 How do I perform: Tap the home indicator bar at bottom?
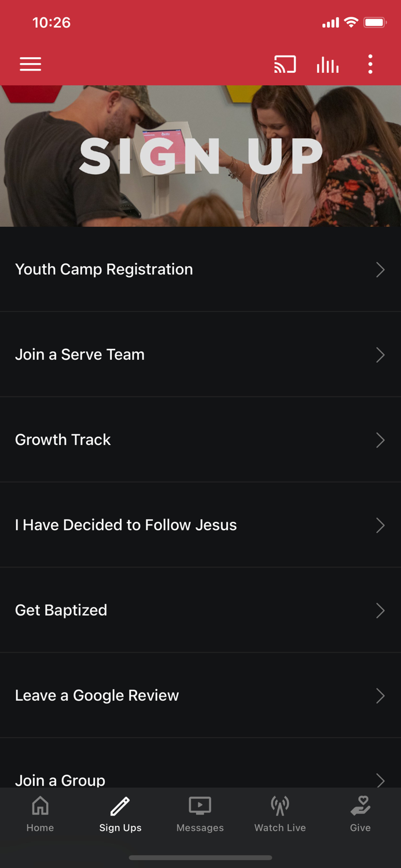pos(200,858)
